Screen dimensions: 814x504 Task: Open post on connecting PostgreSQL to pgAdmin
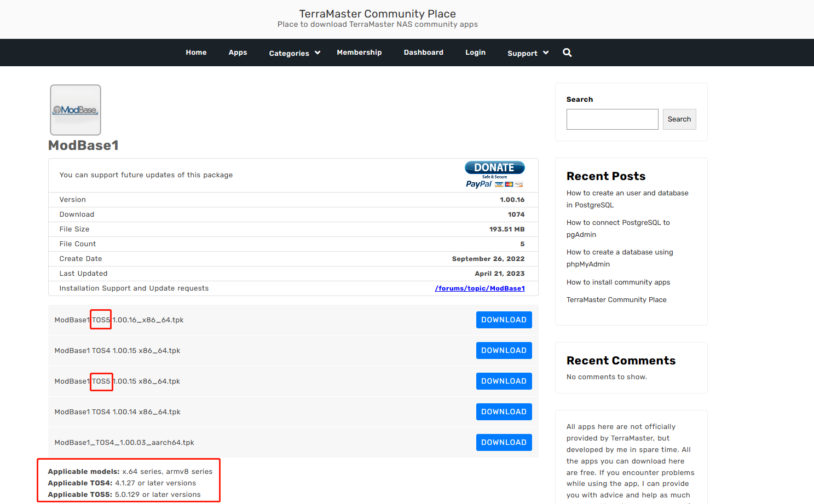point(618,229)
